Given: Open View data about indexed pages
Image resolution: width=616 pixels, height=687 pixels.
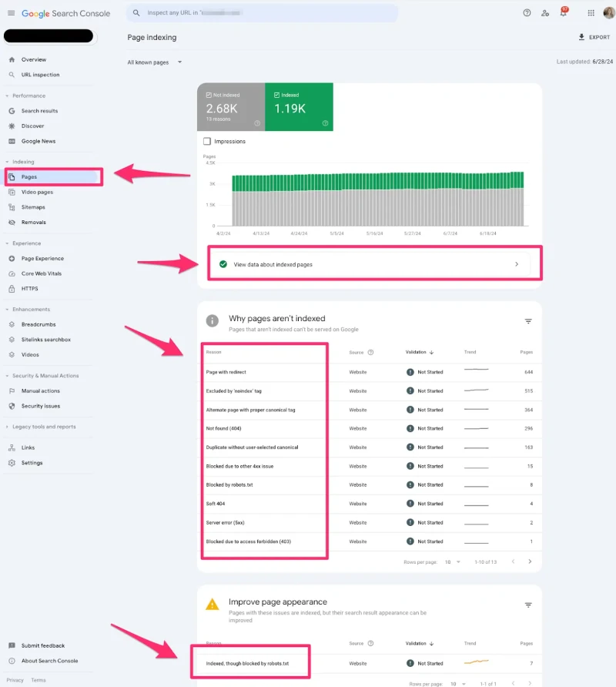Looking at the screenshot, I should 370,264.
